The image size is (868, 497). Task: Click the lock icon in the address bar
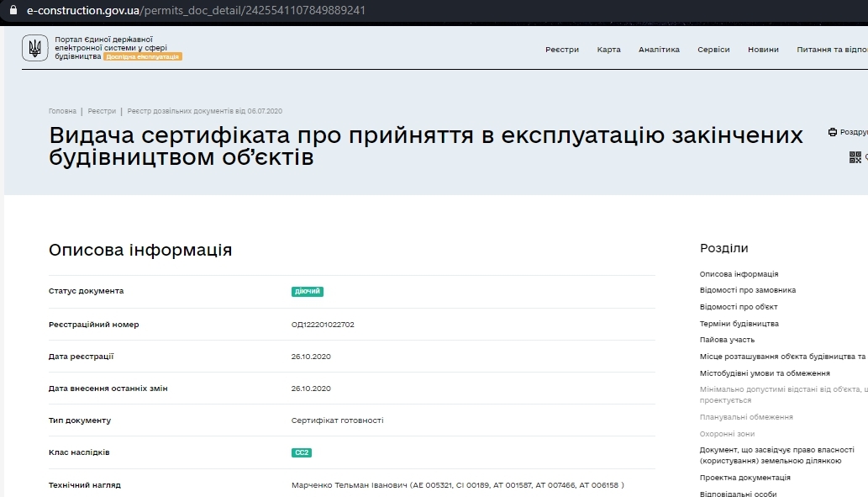click(13, 10)
